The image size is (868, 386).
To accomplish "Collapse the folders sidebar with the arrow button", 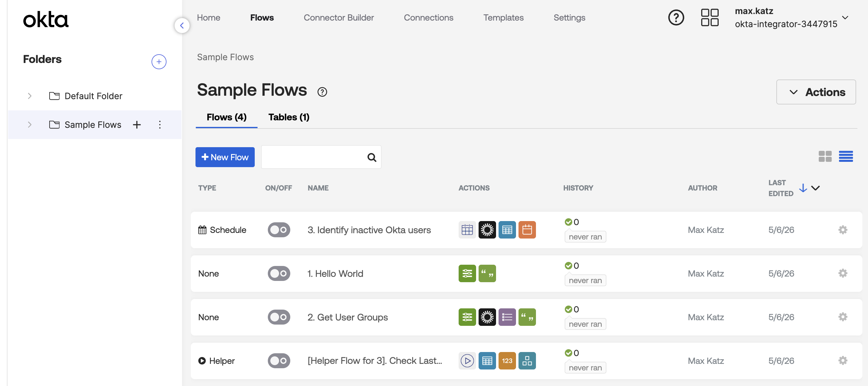I will [x=182, y=26].
